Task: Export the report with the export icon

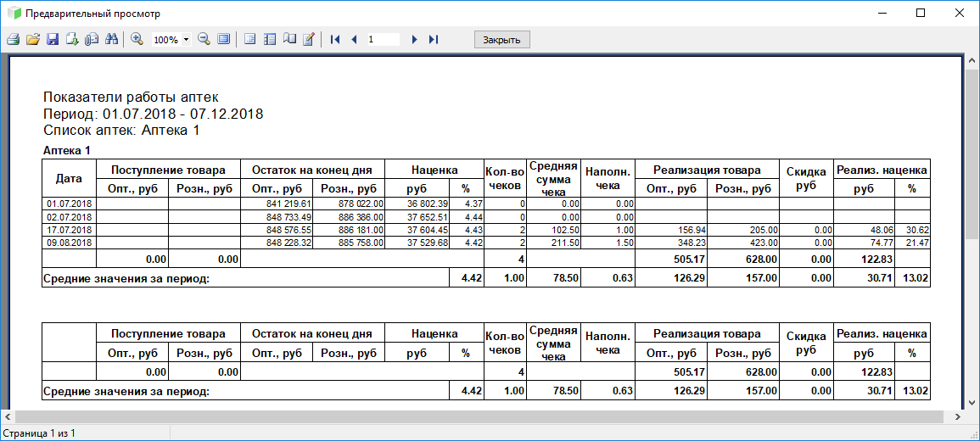Action: pos(72,40)
